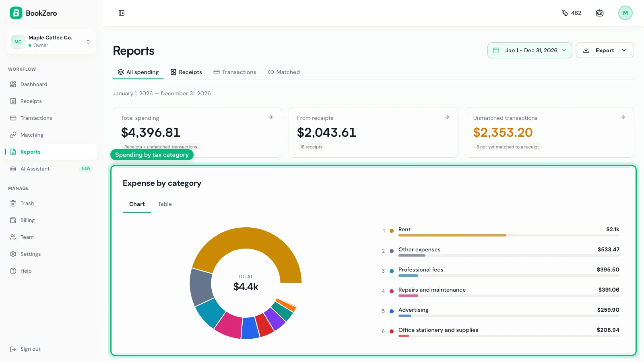Select Reports in the sidebar
Screen dimensions: 644x362
[51, 152]
